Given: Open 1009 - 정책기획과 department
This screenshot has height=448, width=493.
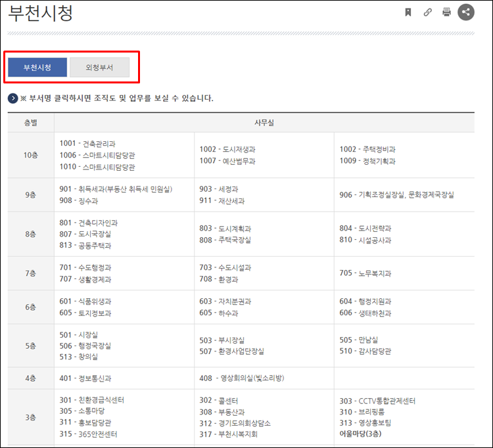Looking at the screenshot, I should pos(367,161).
